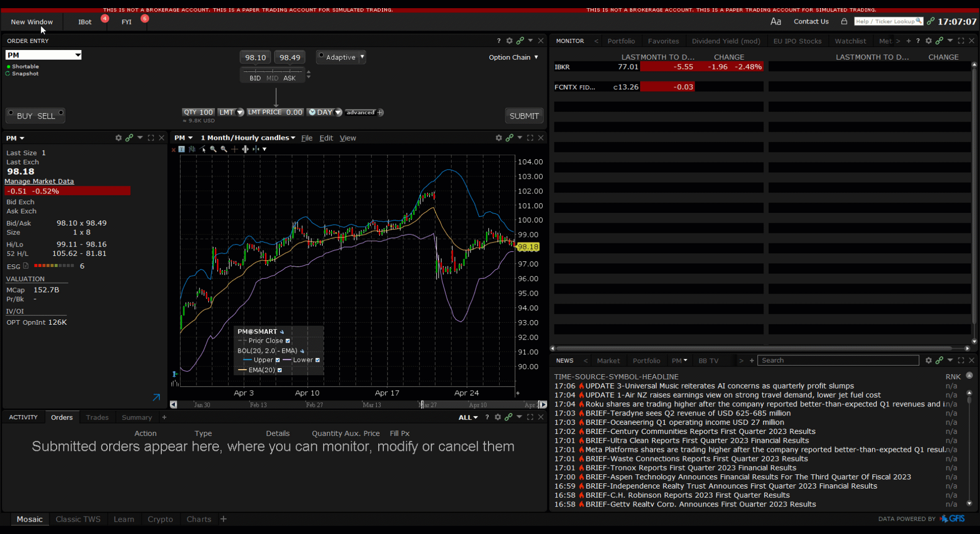Click the zoom-out magnifier on the chart toolbar

coord(224,149)
